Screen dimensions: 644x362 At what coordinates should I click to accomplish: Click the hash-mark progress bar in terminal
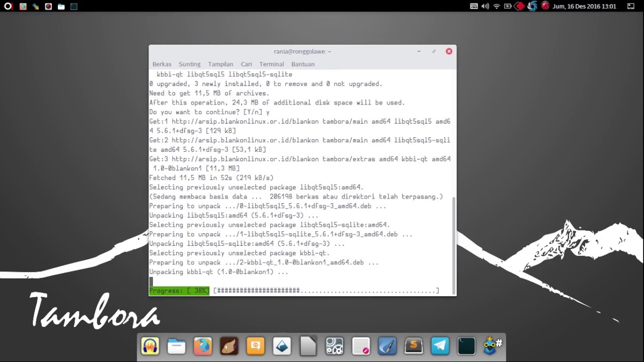326,291
